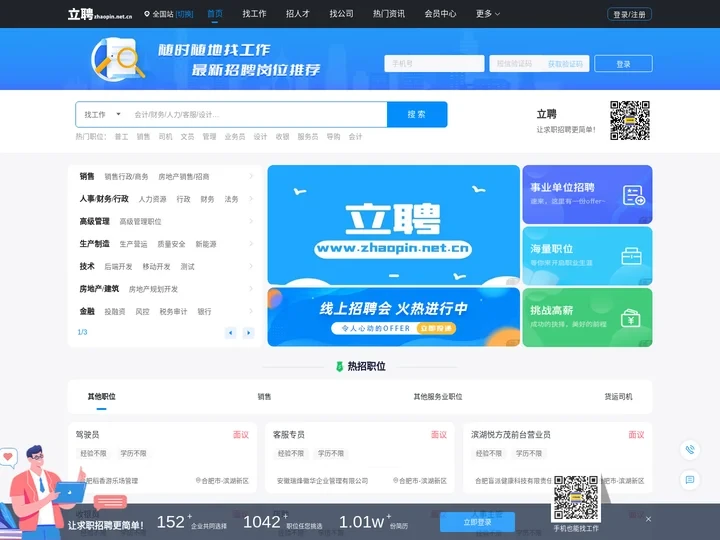Expand the 高级管理 category arrow

pyautogui.click(x=251, y=221)
